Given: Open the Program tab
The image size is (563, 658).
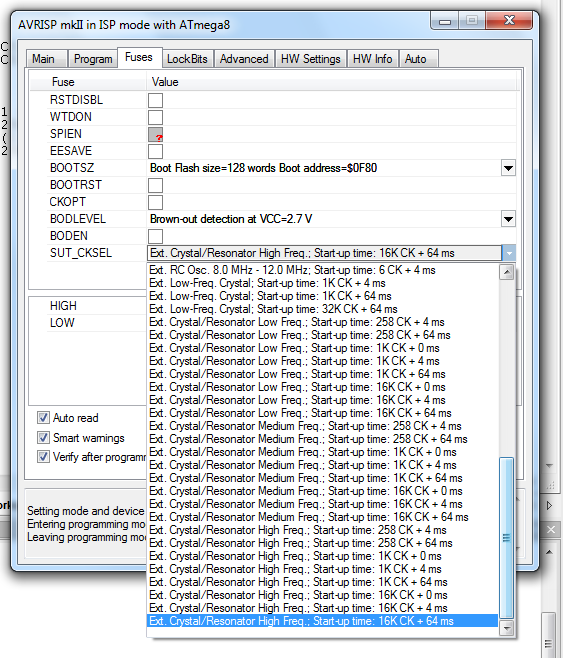Looking at the screenshot, I should (93, 59).
